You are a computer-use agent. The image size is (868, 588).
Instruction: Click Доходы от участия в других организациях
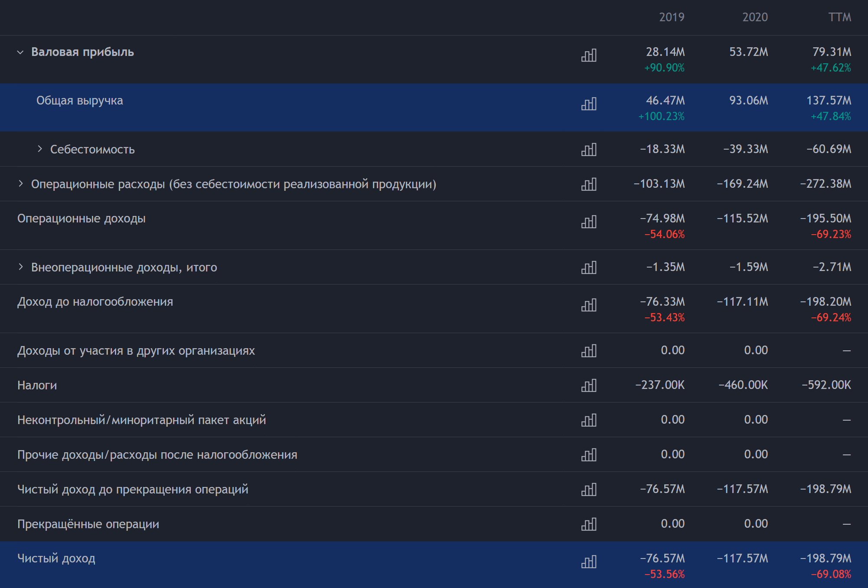(136, 351)
